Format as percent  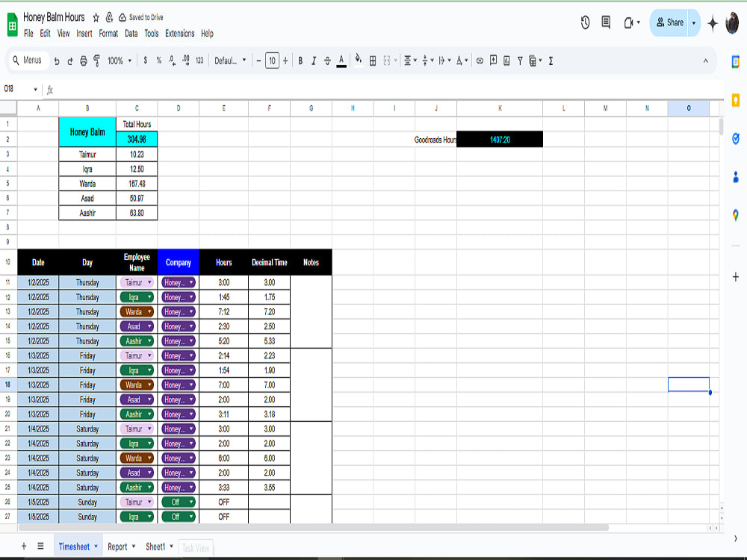158,60
